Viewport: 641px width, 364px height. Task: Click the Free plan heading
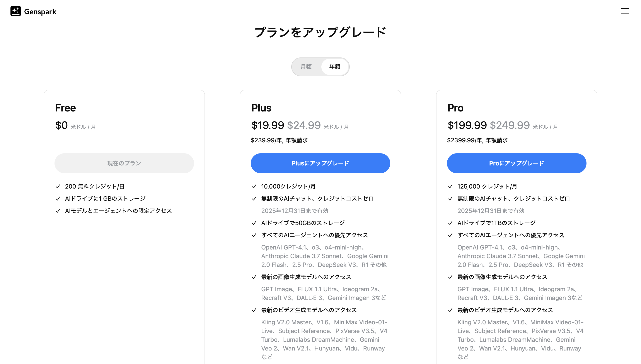pyautogui.click(x=65, y=108)
